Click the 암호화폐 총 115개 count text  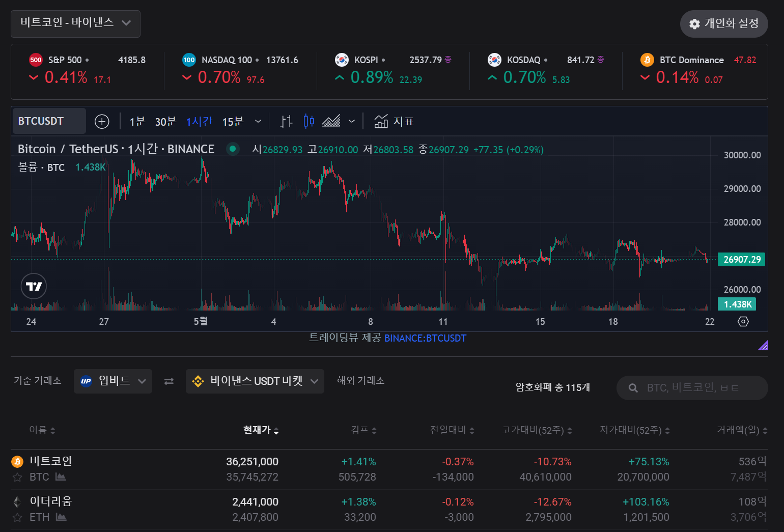click(x=553, y=387)
